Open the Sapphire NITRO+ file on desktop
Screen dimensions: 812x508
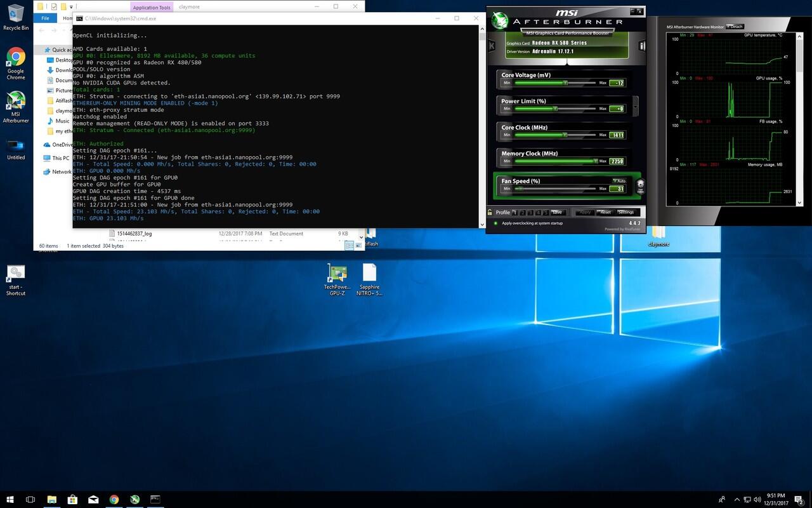[369, 281]
